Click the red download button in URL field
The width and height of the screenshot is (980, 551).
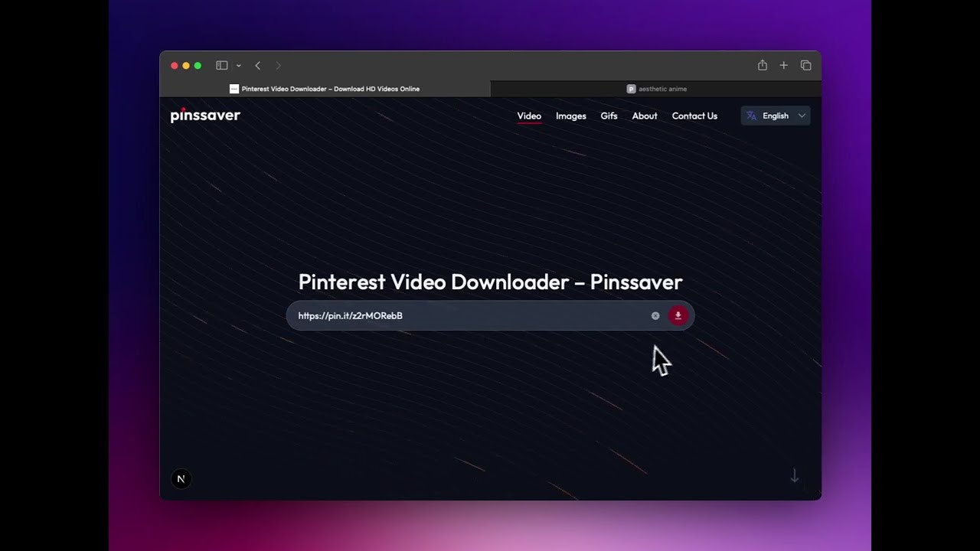coord(678,315)
